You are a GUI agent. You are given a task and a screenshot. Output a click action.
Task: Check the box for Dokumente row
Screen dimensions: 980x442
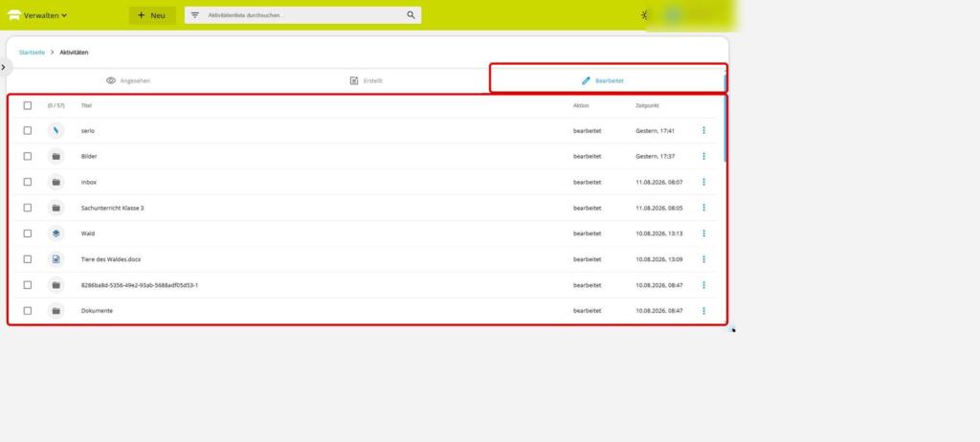tap(28, 311)
